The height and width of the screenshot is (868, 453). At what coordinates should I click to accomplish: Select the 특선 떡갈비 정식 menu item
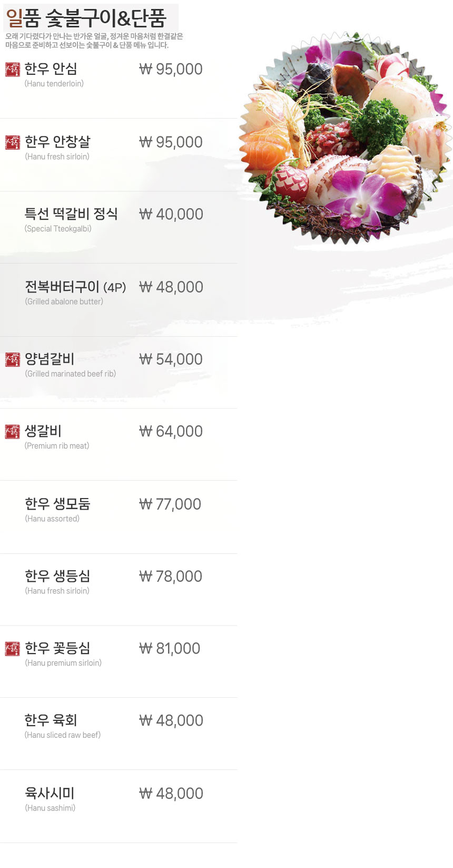click(71, 214)
